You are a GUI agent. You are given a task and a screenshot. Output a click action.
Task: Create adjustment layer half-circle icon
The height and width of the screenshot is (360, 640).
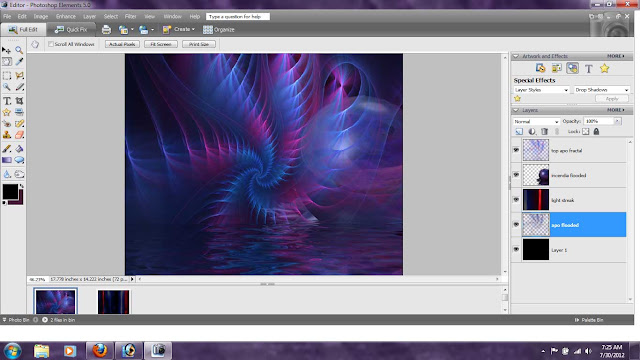(532, 131)
